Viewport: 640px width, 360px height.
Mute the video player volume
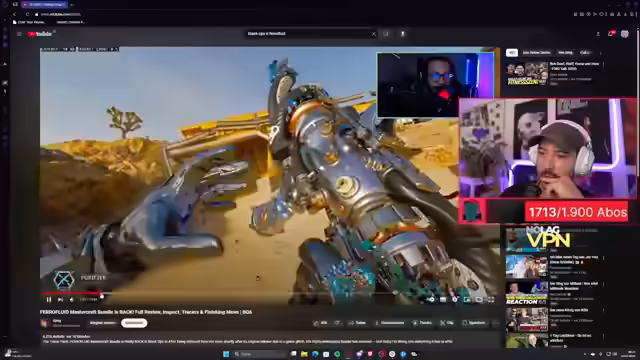[x=72, y=300]
